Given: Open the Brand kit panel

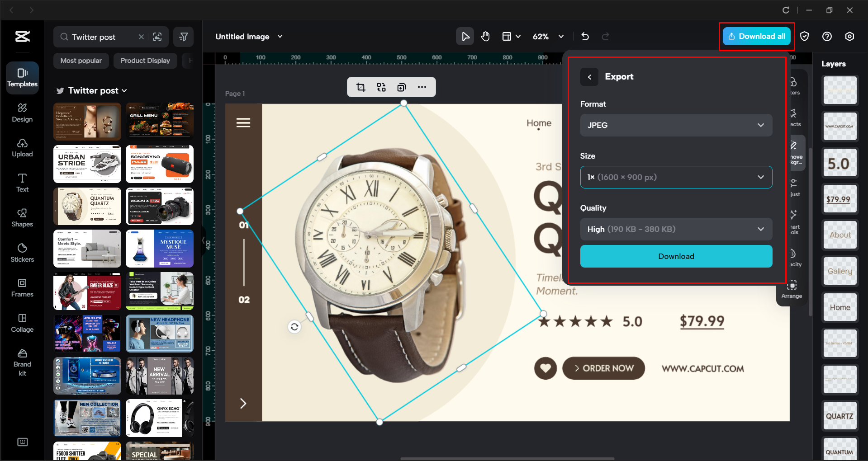Looking at the screenshot, I should click(22, 362).
